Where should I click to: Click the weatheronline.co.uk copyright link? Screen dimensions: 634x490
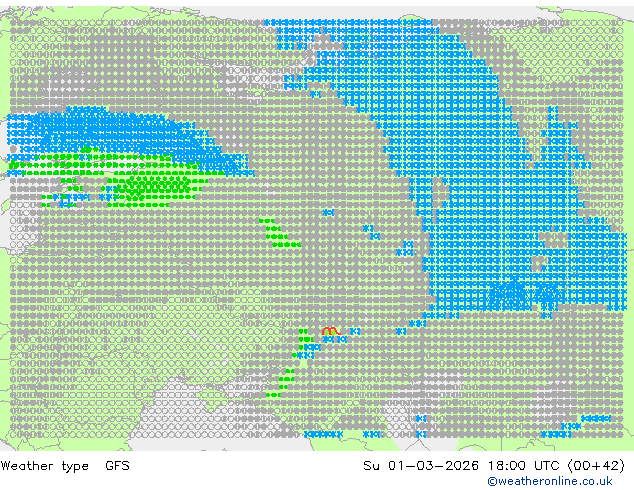pyautogui.click(x=550, y=481)
